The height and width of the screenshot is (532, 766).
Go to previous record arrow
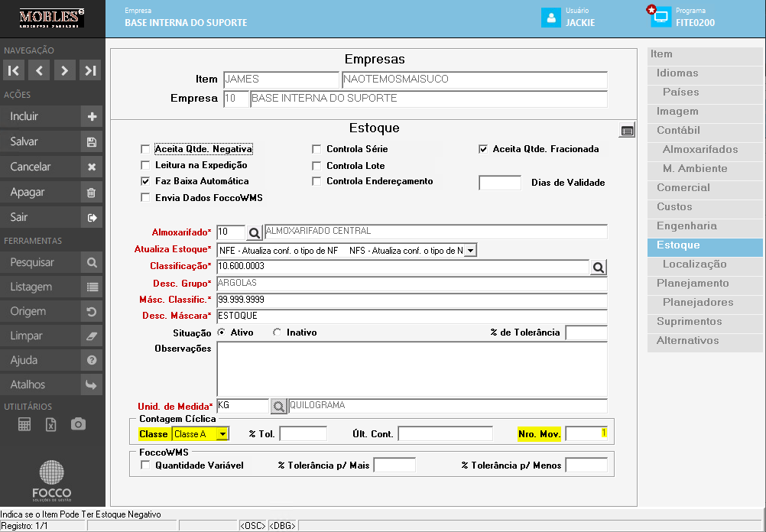39,70
